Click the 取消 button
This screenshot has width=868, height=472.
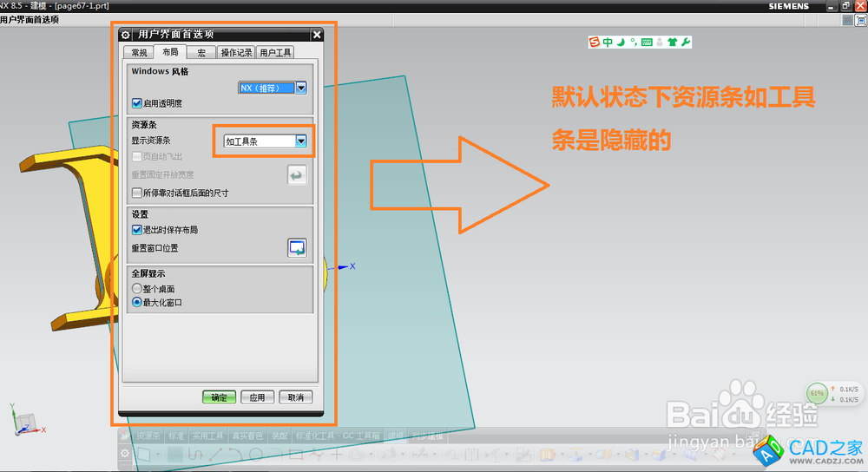(295, 397)
